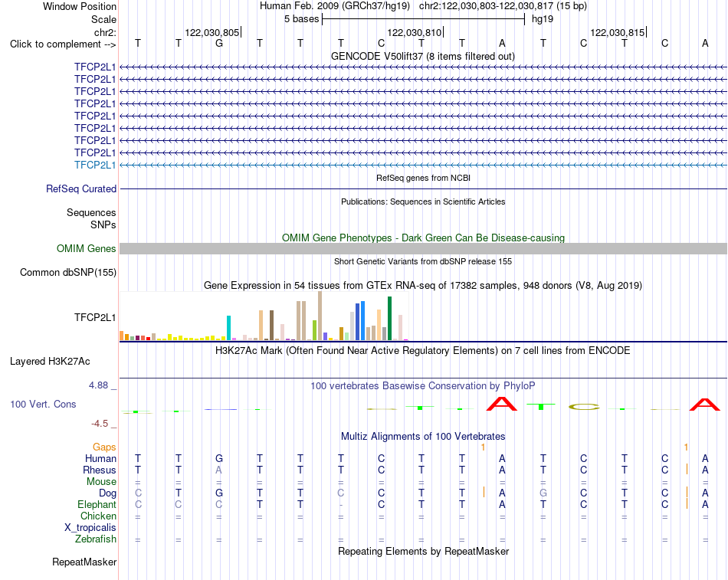Click the 'Mouse' alignment row label

pyautogui.click(x=101, y=482)
